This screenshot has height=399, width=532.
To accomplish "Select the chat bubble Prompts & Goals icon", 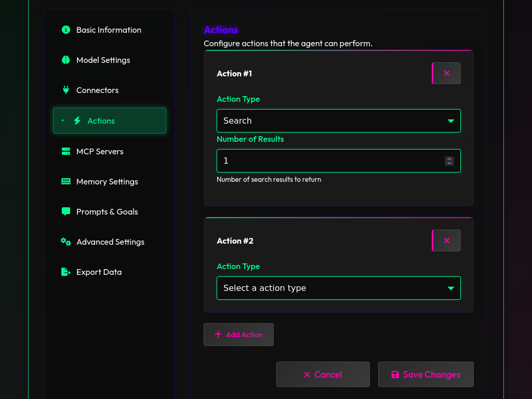I will [x=66, y=212].
